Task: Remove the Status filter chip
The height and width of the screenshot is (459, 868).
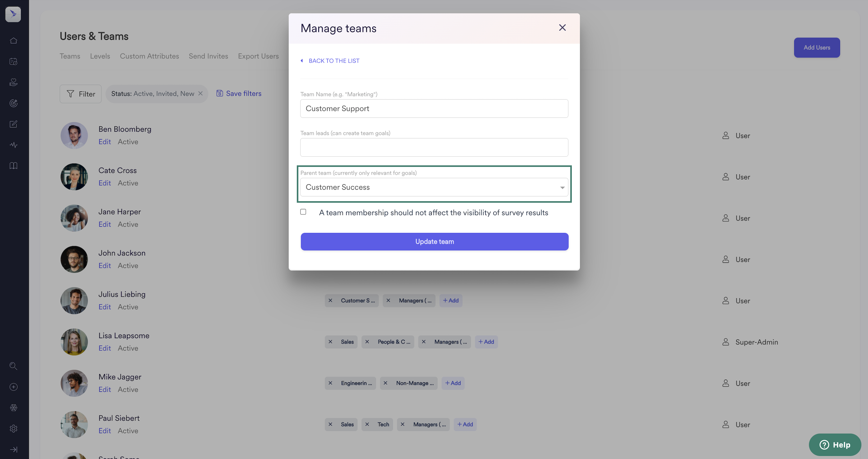Action: [200, 93]
